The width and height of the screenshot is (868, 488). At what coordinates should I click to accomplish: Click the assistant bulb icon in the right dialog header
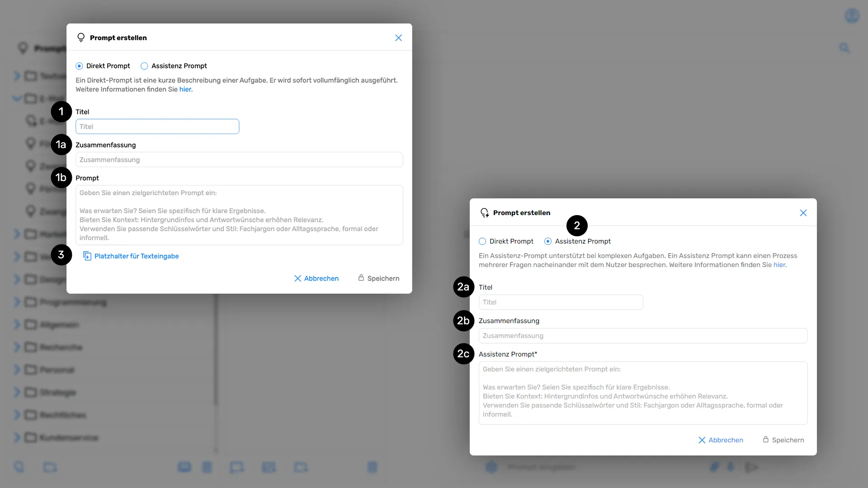click(x=484, y=213)
